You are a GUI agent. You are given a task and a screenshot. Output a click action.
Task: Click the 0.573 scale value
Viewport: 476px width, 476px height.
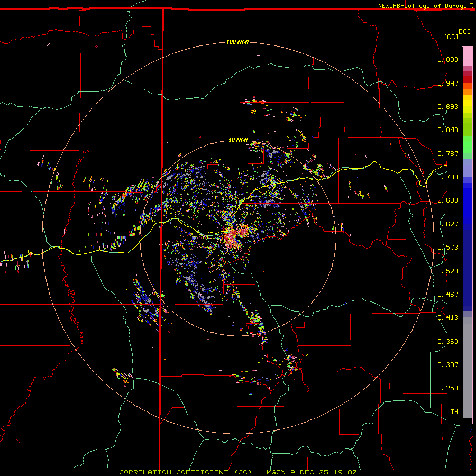(448, 248)
